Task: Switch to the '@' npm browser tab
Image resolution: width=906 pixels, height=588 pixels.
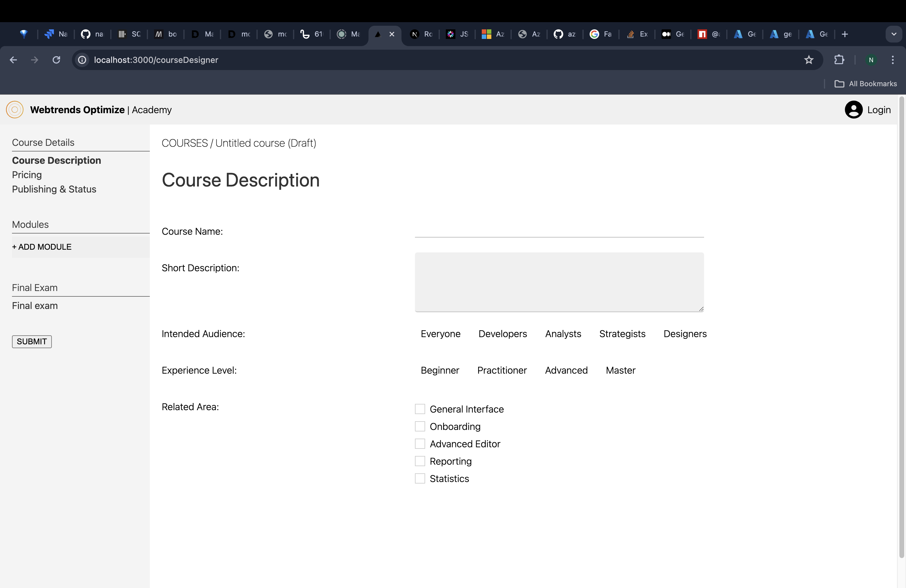Action: click(709, 34)
